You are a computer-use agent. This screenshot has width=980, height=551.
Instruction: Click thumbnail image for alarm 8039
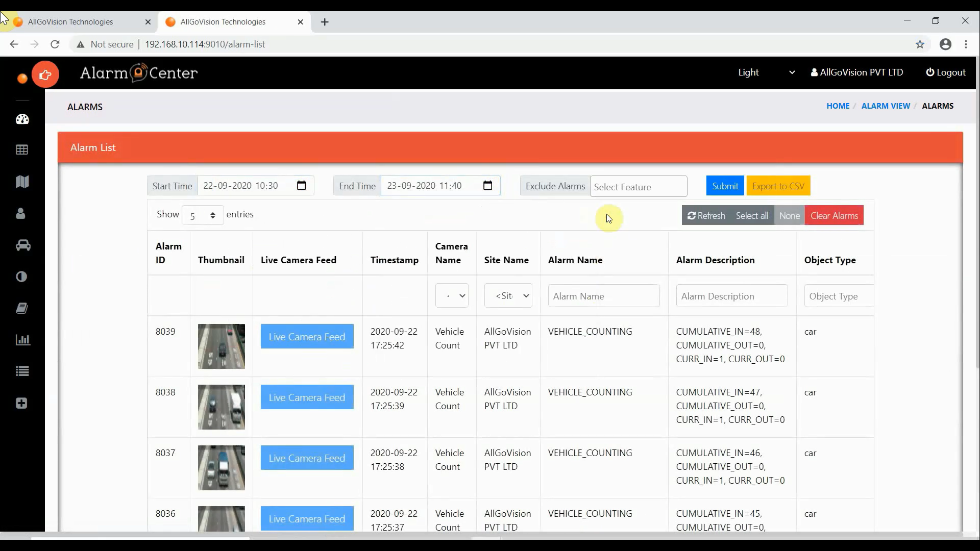[222, 345]
